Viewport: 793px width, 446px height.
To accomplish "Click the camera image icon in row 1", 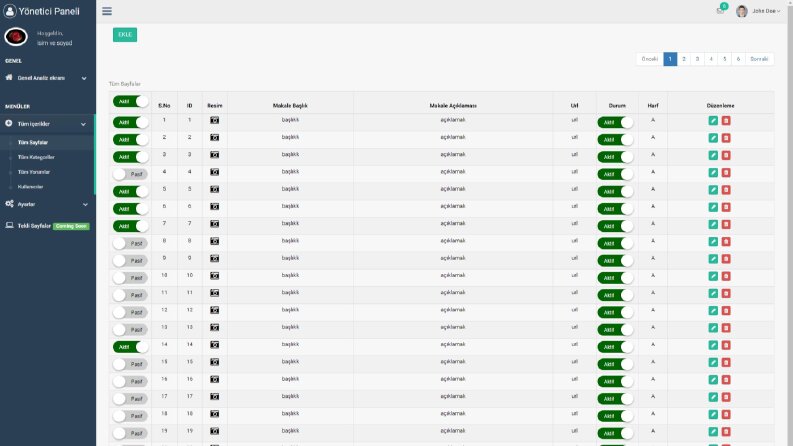I will click(214, 120).
